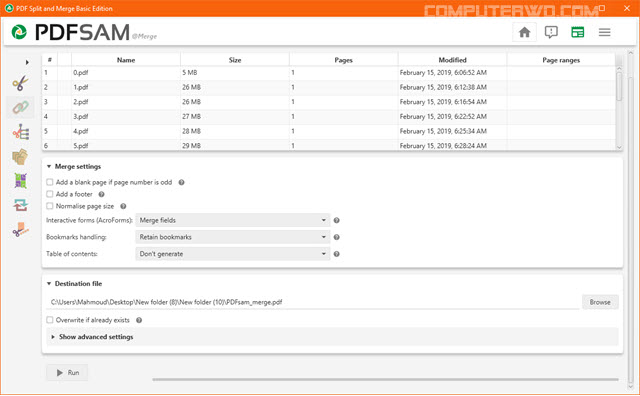
Task: Tick the Add a footer checkbox
Action: (x=50, y=194)
